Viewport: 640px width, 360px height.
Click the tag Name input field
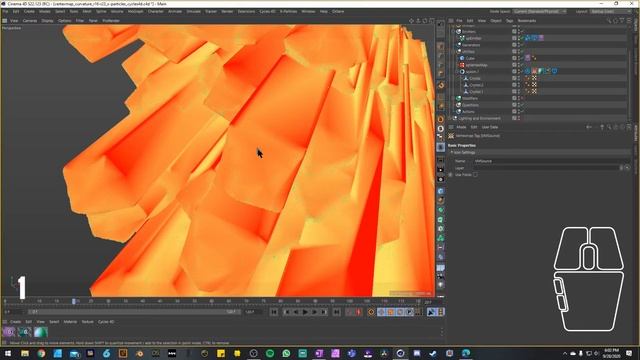(x=551, y=161)
